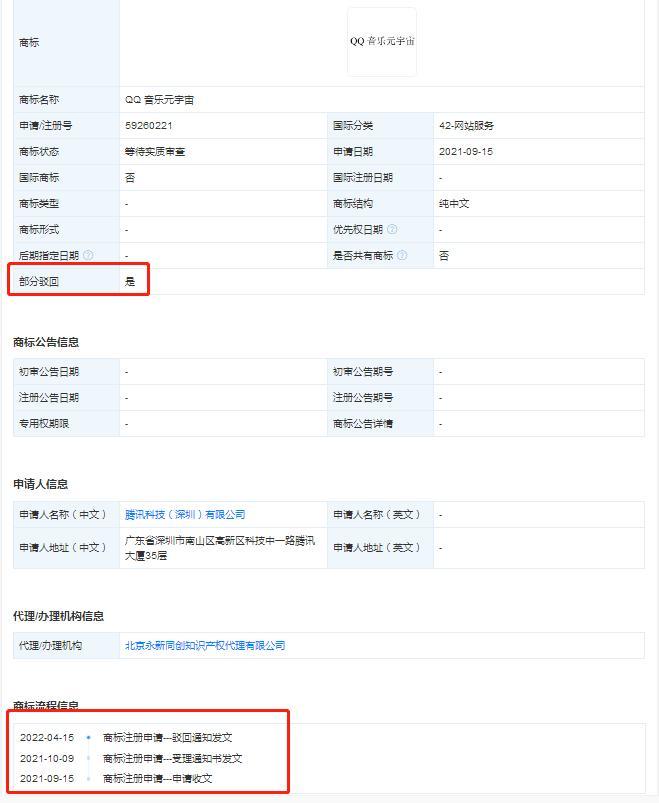Select registration number 59260221
The height and width of the screenshot is (803, 659).
pos(148,125)
